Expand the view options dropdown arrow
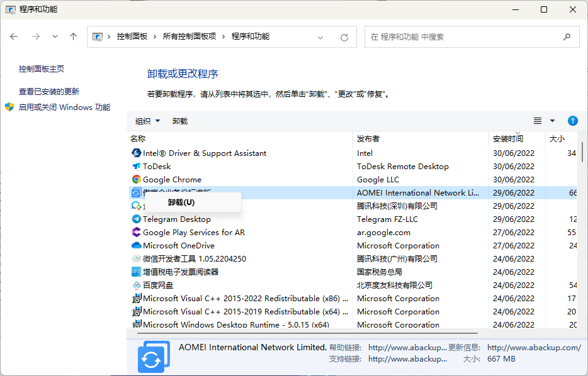 click(x=553, y=121)
